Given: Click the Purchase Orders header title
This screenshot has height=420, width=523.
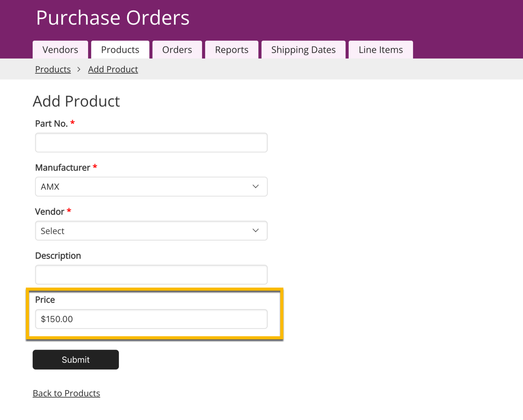Looking at the screenshot, I should [x=113, y=18].
